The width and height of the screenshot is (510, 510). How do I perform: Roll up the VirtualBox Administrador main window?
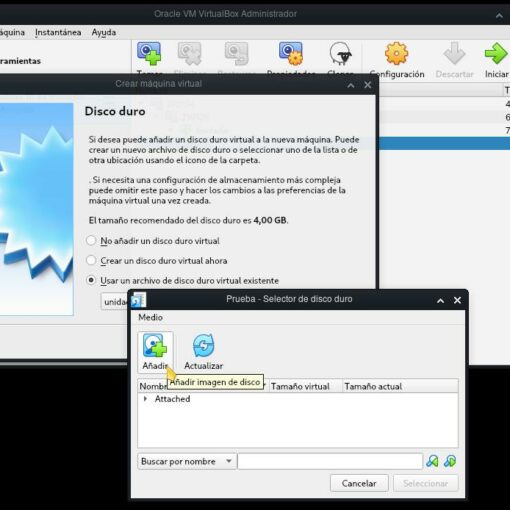[499, 15]
